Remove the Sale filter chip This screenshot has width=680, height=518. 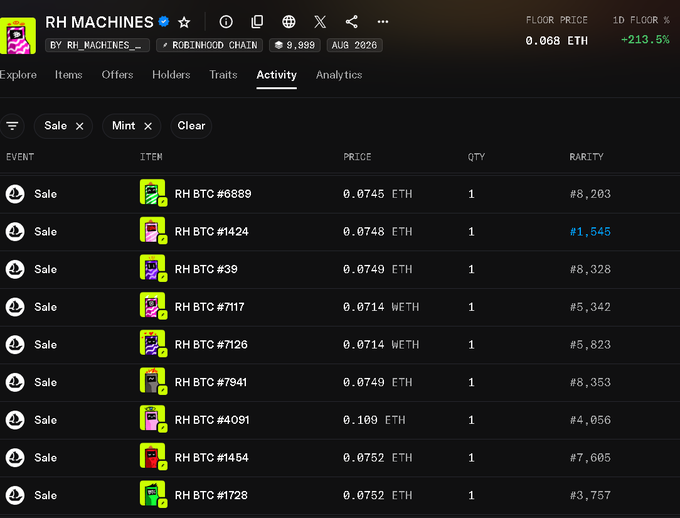coord(80,126)
